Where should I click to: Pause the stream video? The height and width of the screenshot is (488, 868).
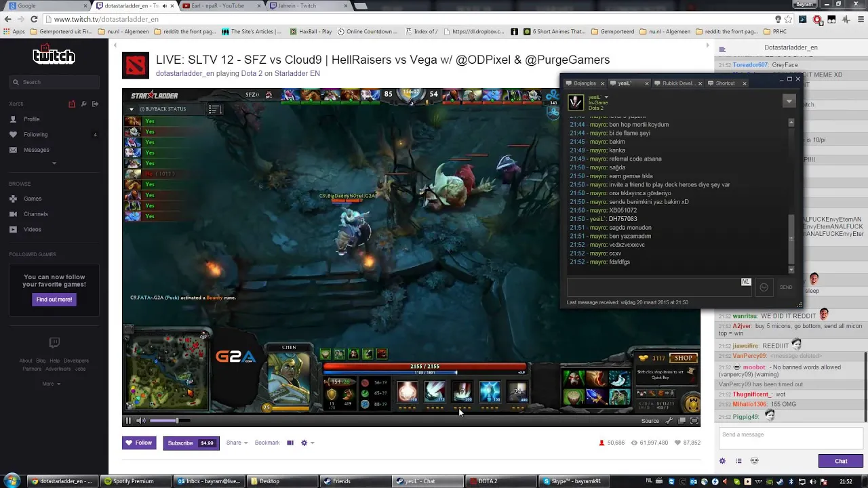[x=128, y=421]
